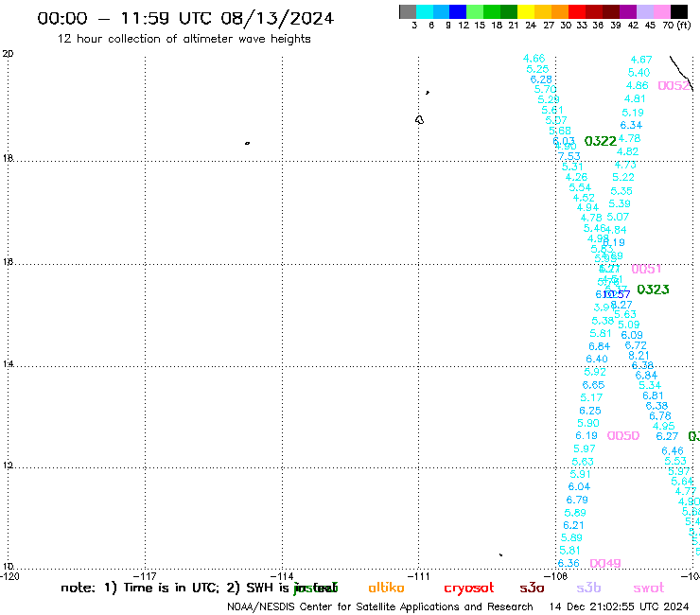Image resolution: width=700 pixels, height=615 pixels.
Task: Click wave height value 6.34
Action: (631, 126)
